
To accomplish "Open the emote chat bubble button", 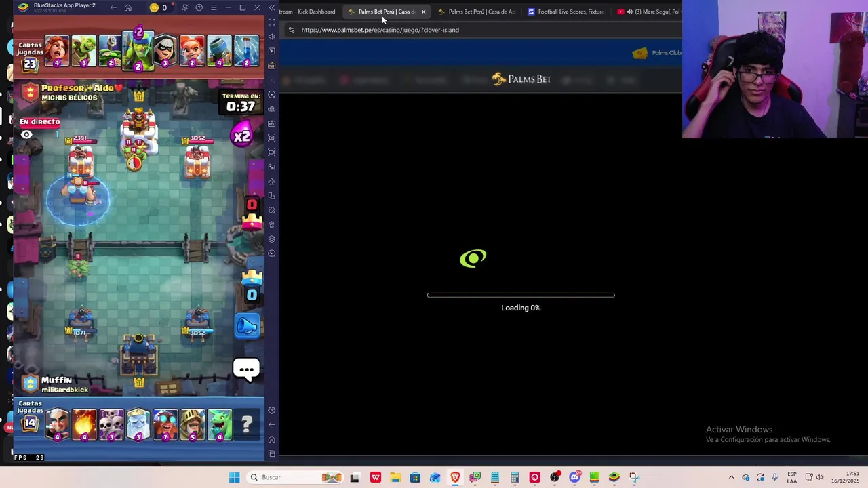I will tap(246, 370).
